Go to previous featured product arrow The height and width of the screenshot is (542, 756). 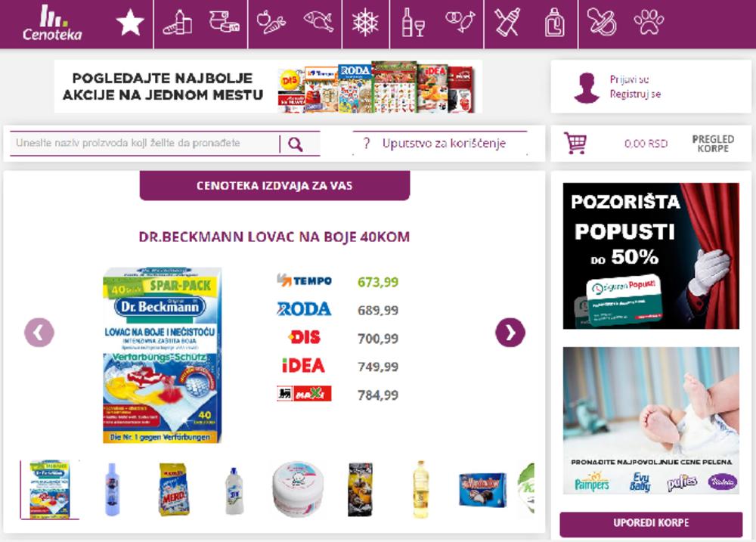(x=39, y=333)
